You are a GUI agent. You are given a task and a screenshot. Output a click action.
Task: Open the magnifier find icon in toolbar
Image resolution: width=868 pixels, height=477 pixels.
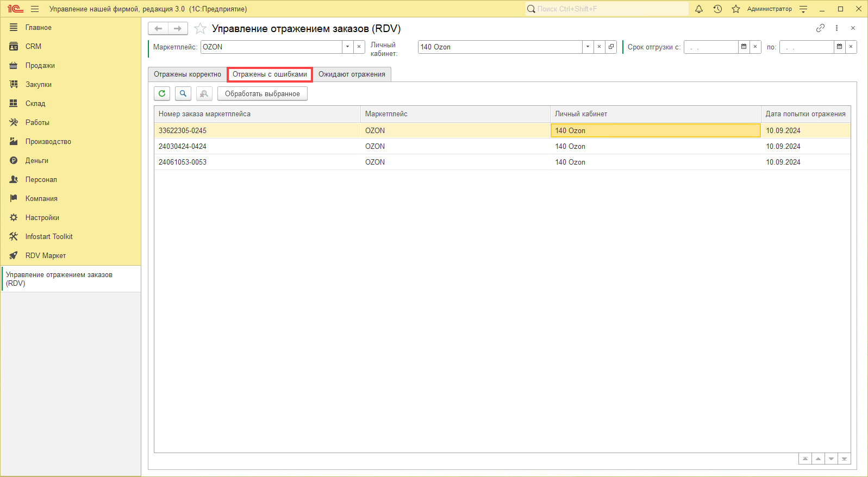183,93
